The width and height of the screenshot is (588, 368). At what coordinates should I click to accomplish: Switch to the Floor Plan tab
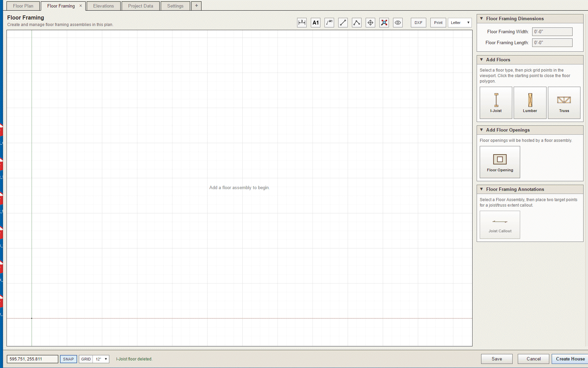23,6
